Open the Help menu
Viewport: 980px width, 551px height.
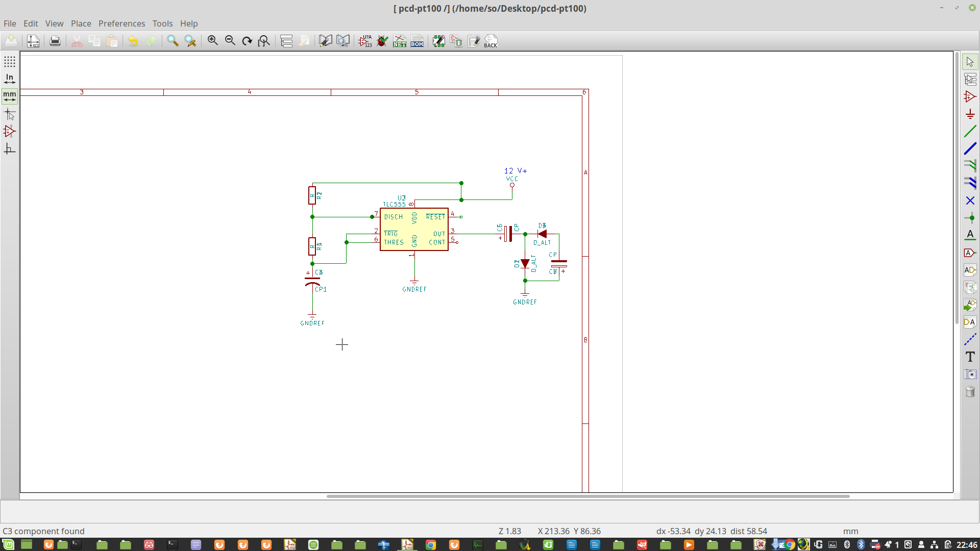(188, 23)
